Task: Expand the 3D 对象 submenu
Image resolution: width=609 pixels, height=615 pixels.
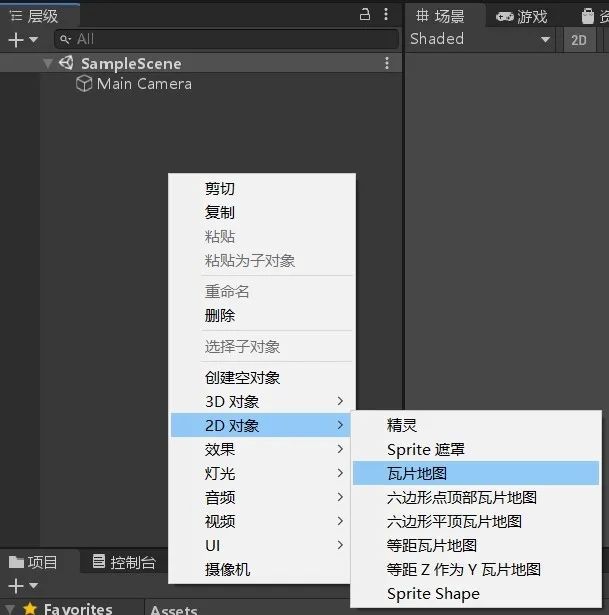Action: [262, 402]
